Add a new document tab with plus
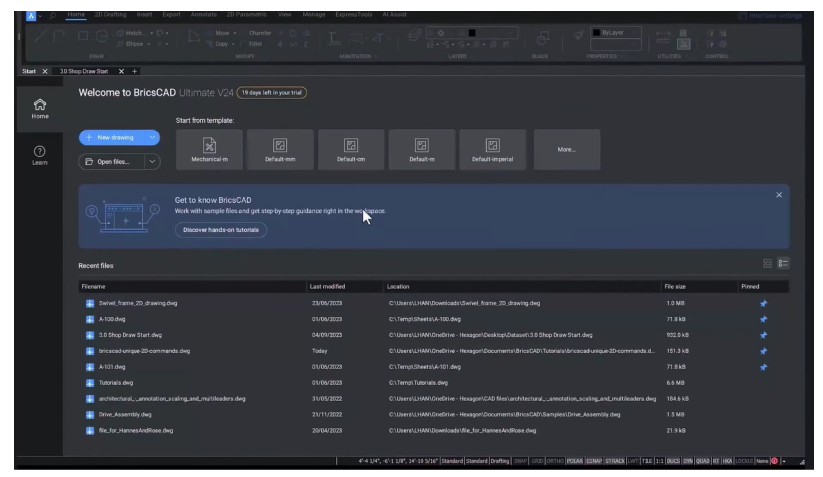Screen dimensions: 823x477 [x=134, y=71]
